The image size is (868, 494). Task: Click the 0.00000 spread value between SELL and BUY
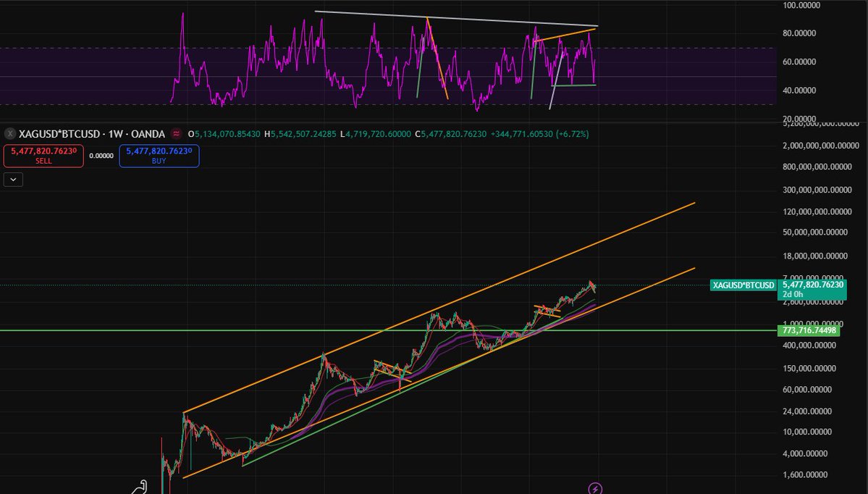(101, 156)
